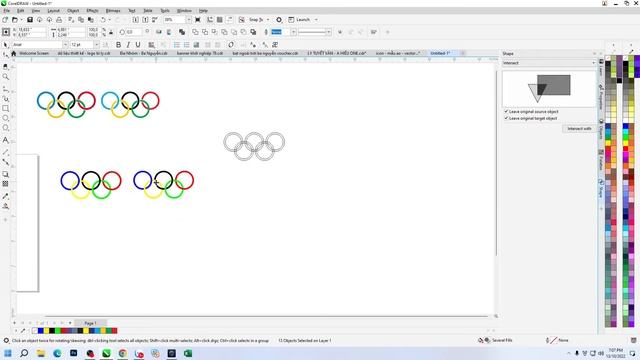Open the line style dropdown

(x=328, y=32)
